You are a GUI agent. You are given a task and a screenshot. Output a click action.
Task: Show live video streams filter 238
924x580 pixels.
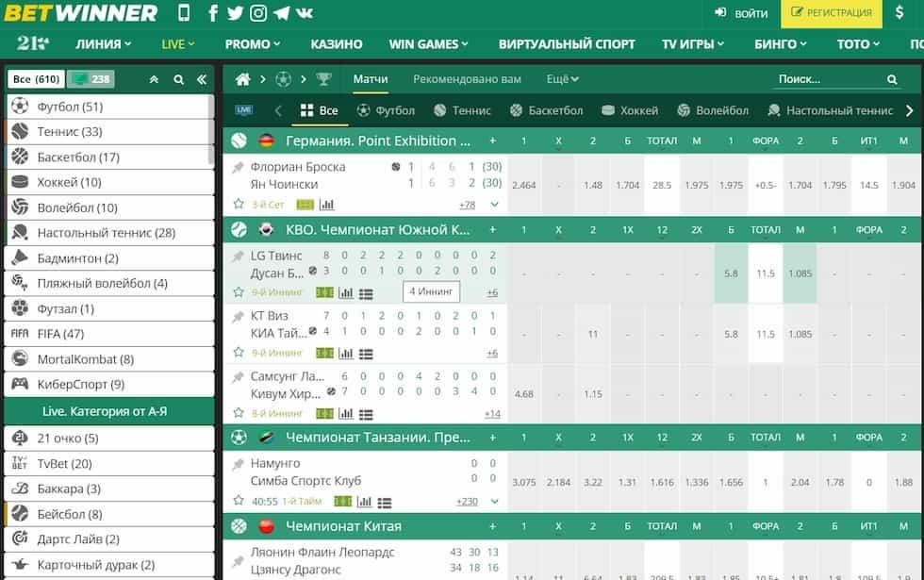click(x=91, y=79)
